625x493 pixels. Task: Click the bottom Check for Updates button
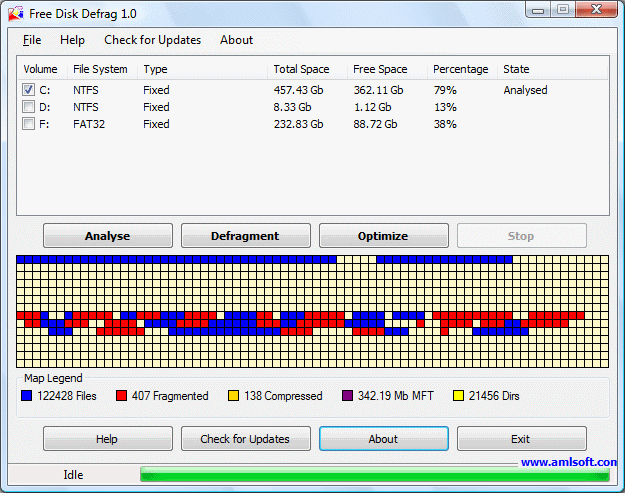[x=246, y=439]
